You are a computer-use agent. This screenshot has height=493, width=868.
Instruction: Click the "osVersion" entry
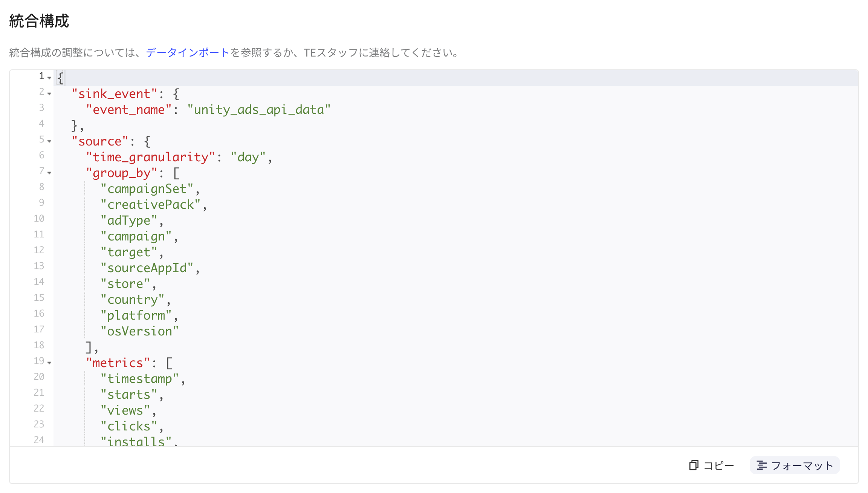(x=139, y=331)
